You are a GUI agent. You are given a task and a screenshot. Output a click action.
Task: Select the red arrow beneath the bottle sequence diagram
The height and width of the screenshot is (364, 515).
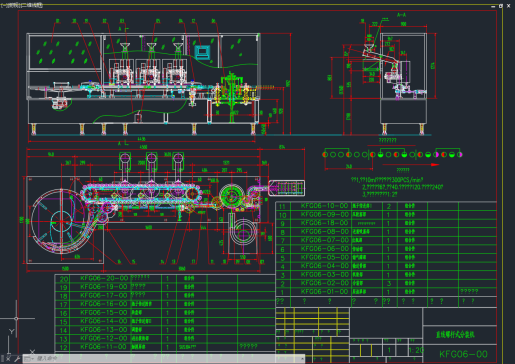(411, 165)
